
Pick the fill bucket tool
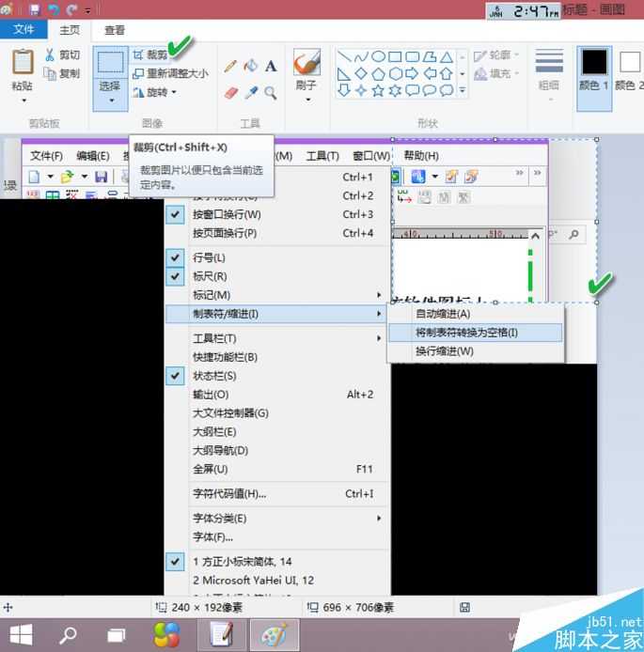coord(250,67)
